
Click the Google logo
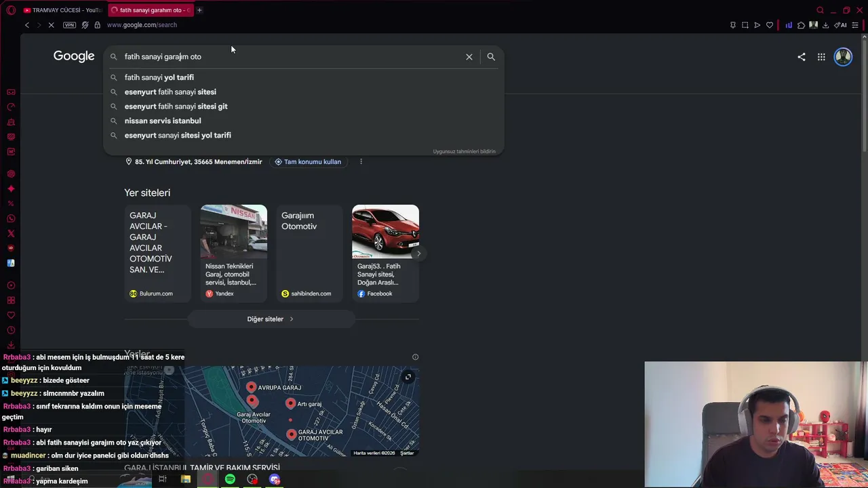(x=74, y=56)
